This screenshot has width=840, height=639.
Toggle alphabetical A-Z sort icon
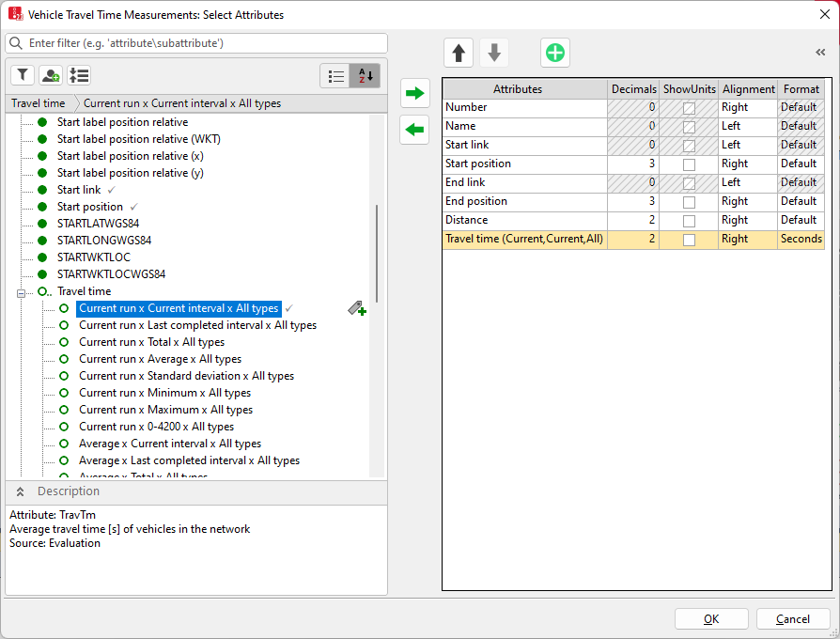365,76
